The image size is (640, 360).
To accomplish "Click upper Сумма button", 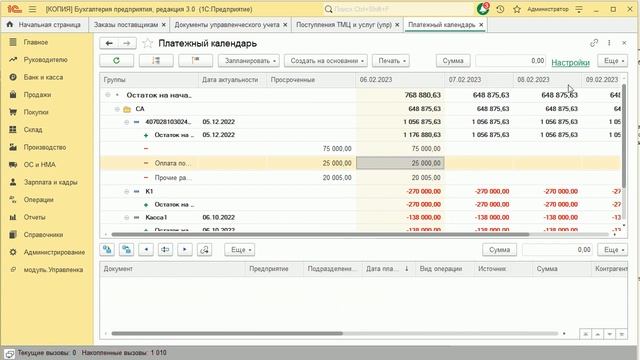I will pyautogui.click(x=453, y=60).
